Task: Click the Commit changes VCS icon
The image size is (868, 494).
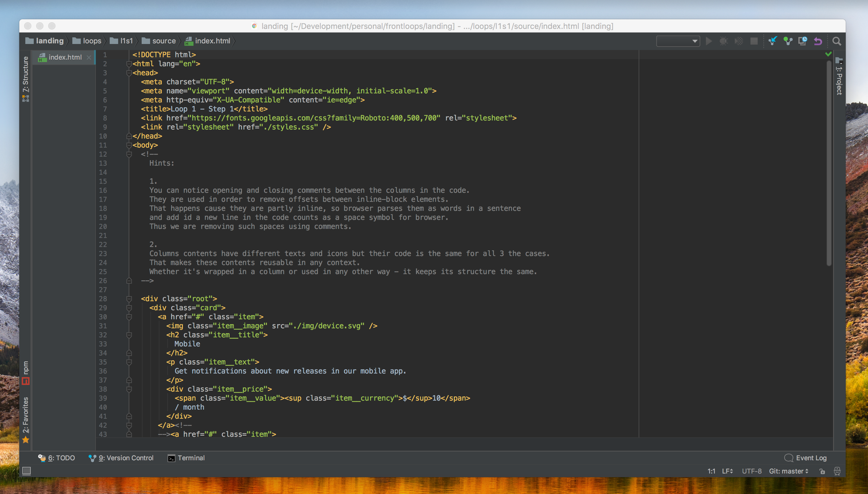Action: pos(788,41)
